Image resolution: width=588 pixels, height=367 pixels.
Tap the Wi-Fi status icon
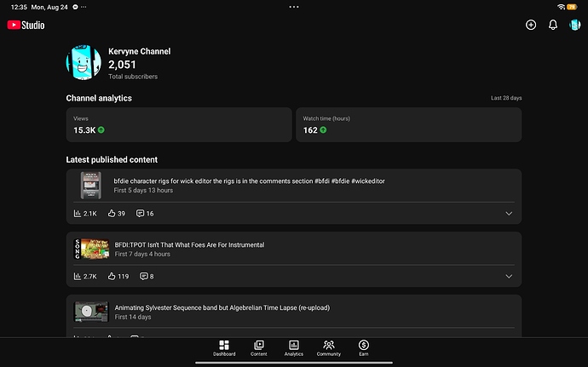point(561,7)
